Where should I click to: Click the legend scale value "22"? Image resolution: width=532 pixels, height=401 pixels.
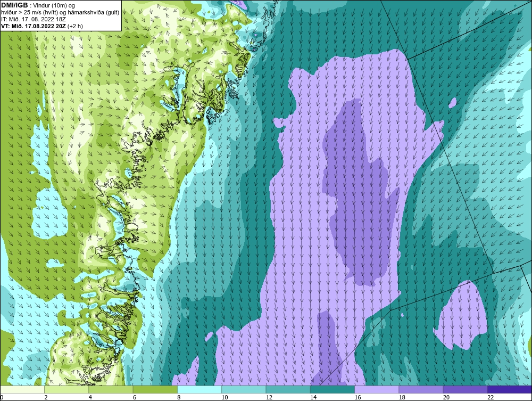(x=491, y=398)
